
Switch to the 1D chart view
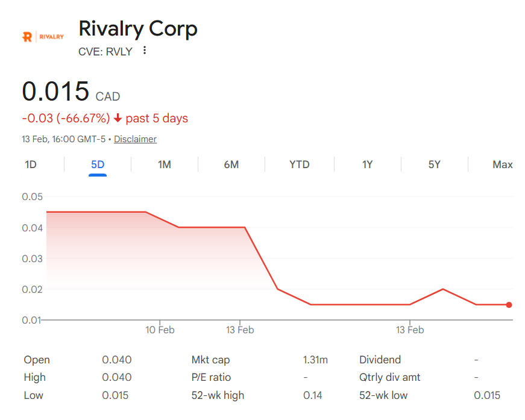[x=30, y=164]
